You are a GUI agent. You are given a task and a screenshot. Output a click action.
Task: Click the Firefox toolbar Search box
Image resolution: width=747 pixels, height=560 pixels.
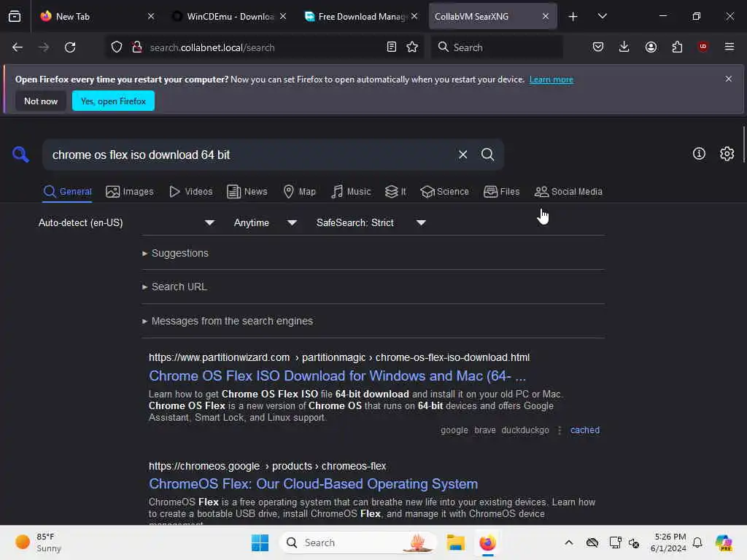tap(497, 47)
